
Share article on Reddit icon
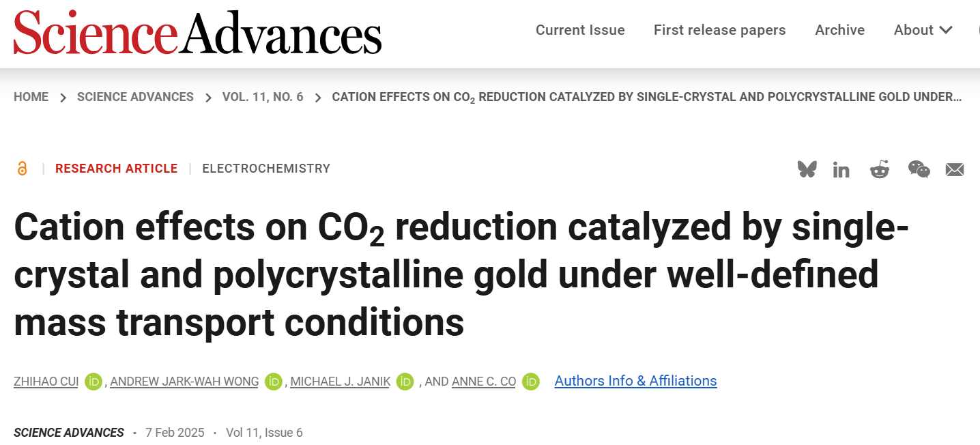(x=880, y=169)
